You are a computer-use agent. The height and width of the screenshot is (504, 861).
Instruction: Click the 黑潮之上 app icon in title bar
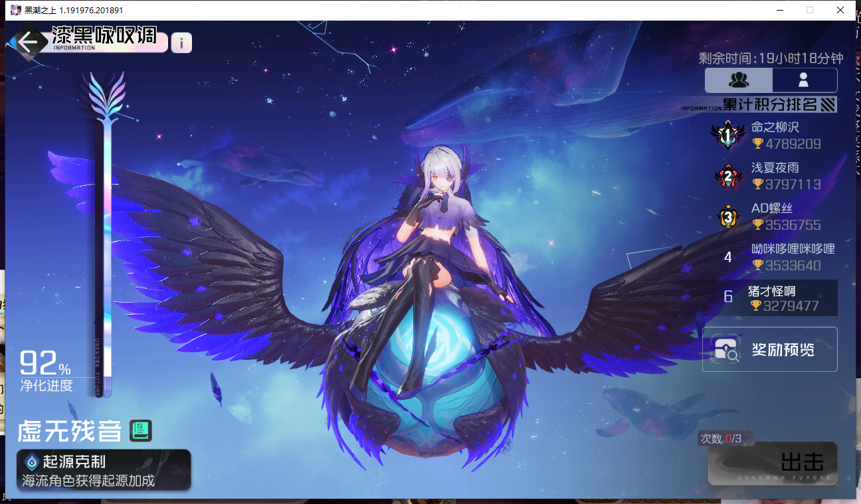15,10
